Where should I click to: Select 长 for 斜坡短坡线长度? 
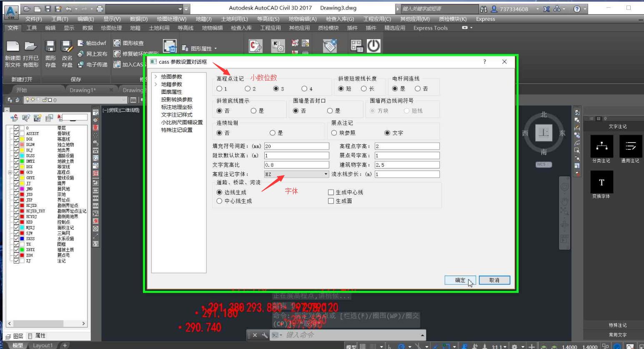(x=364, y=88)
